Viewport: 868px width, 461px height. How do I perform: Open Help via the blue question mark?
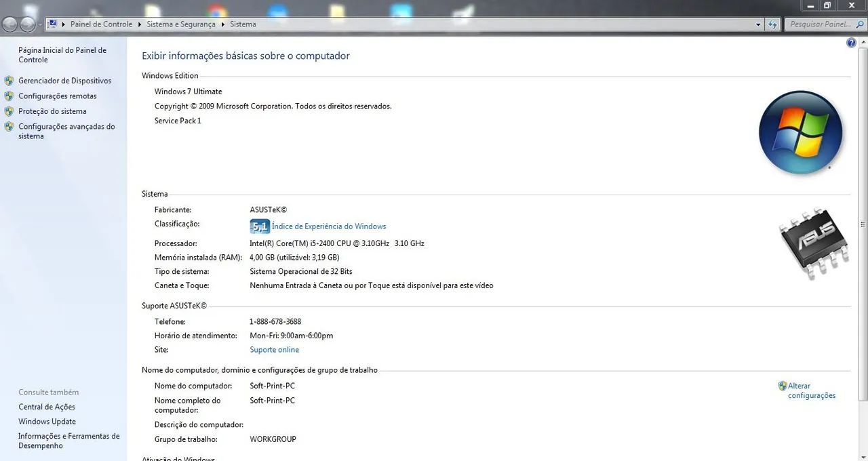[851, 43]
